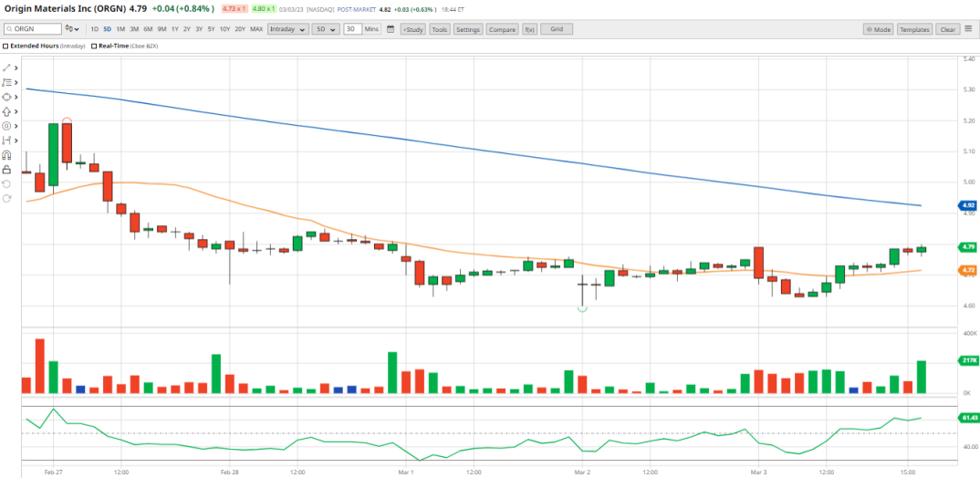
Task: Expand arrow marker tool options chevron
Action: [16, 111]
